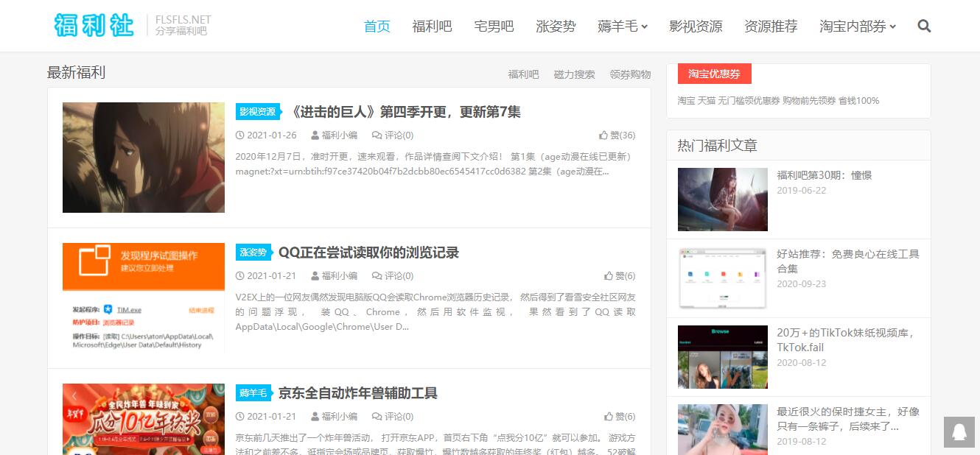Image resolution: width=980 pixels, height=455 pixels.
Task: Go to 首页 nav item
Action: click(x=377, y=27)
